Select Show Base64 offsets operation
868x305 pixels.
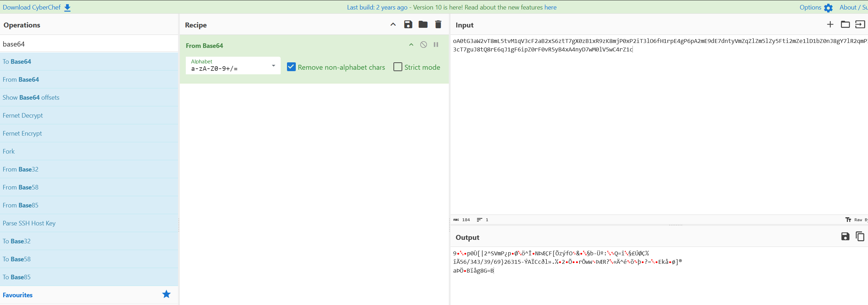(31, 98)
